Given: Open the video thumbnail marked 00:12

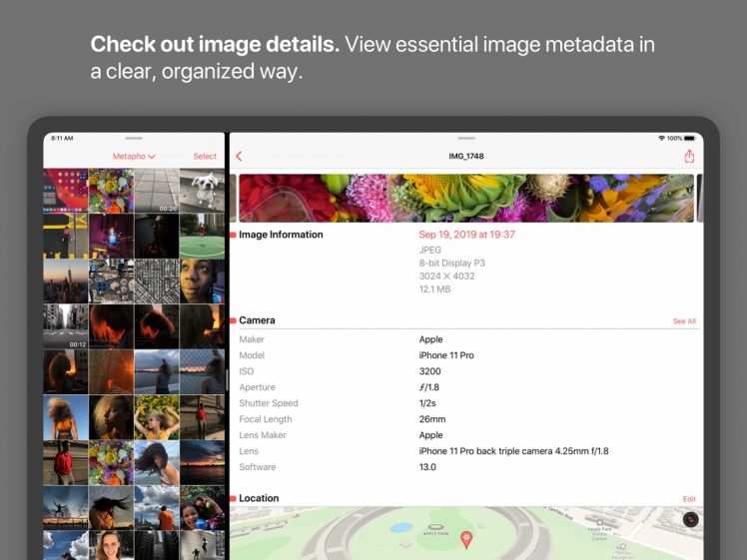Looking at the screenshot, I should [65, 326].
